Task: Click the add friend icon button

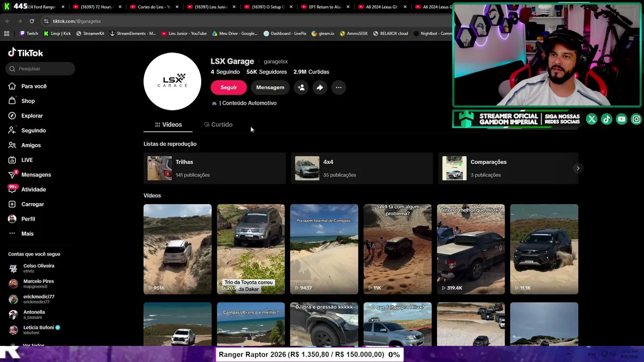Action: [301, 87]
